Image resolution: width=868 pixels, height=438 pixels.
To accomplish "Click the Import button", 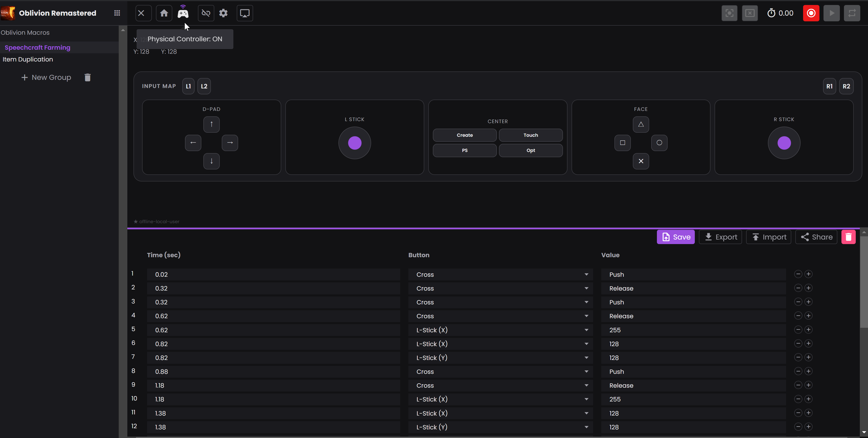I will tap(769, 237).
